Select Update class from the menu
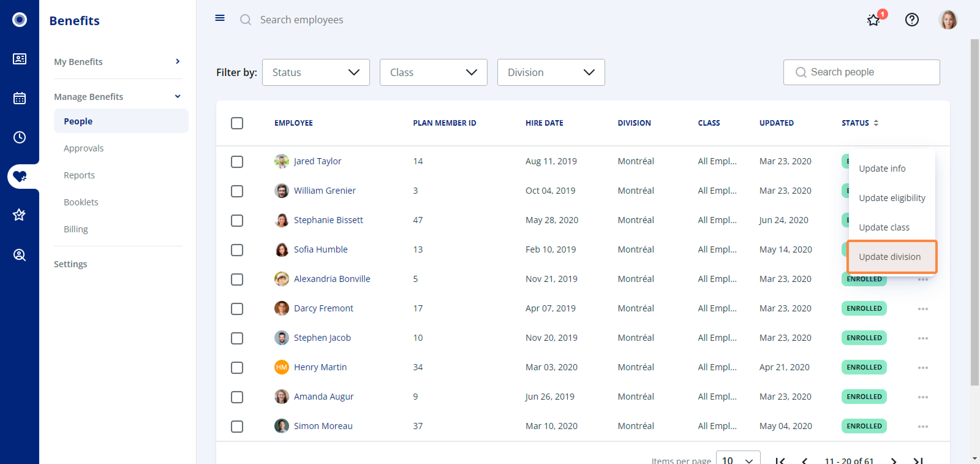 point(891,227)
